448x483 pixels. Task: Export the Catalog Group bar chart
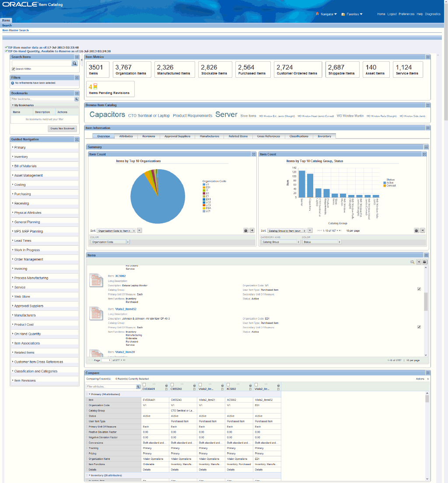tap(423, 230)
